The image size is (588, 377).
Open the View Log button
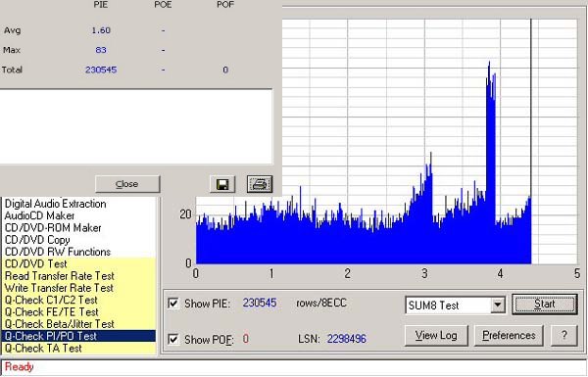436,336
